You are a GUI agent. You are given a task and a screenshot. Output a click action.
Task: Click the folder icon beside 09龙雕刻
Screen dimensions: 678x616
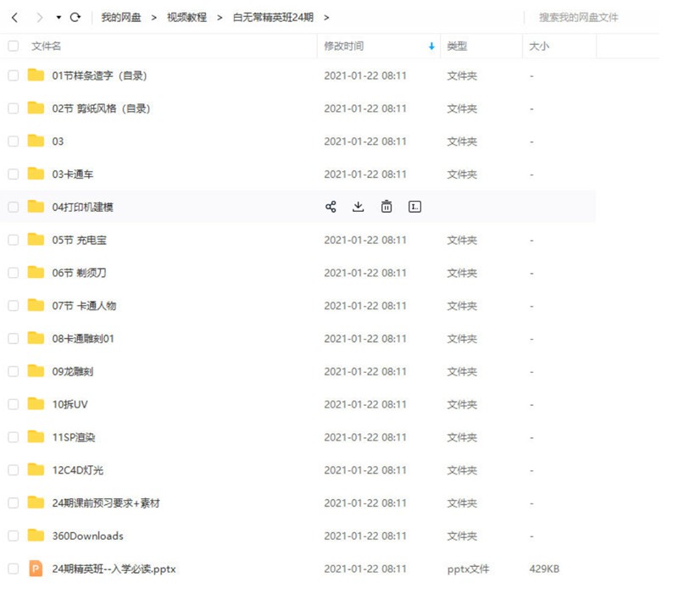click(36, 371)
